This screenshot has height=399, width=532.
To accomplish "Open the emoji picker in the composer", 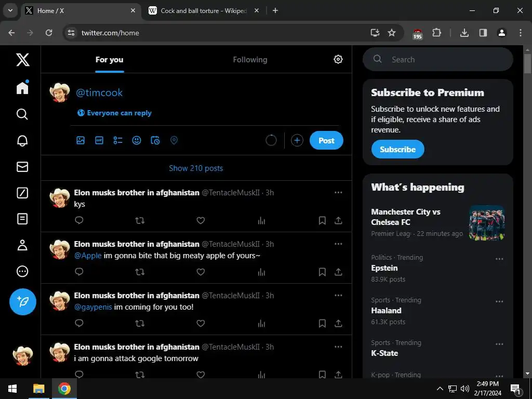I will point(137,140).
